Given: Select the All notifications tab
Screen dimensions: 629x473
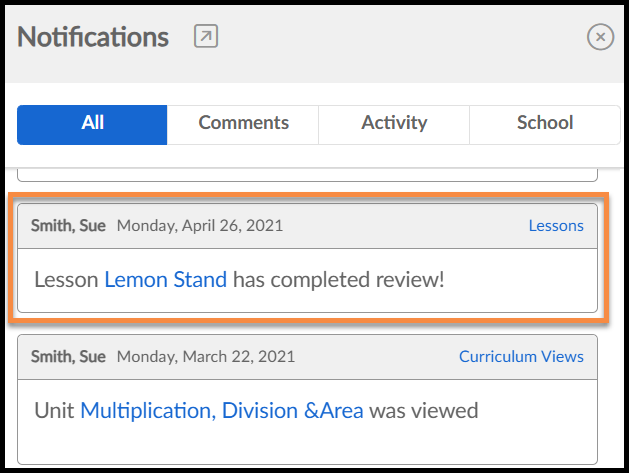Looking at the screenshot, I should click(92, 124).
